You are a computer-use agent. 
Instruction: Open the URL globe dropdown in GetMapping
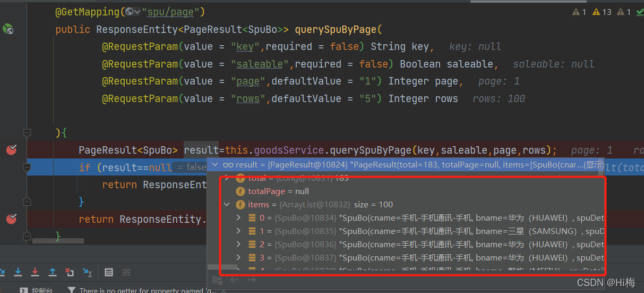tap(133, 12)
